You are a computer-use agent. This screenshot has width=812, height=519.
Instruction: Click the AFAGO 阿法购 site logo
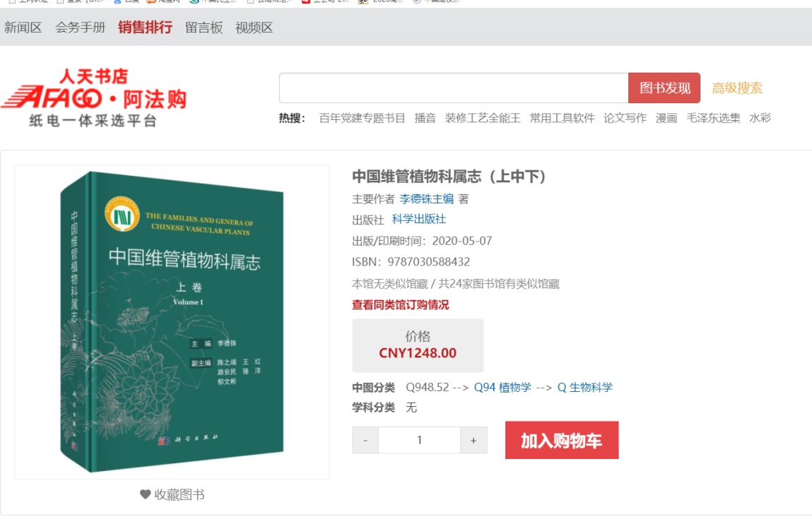coord(94,97)
